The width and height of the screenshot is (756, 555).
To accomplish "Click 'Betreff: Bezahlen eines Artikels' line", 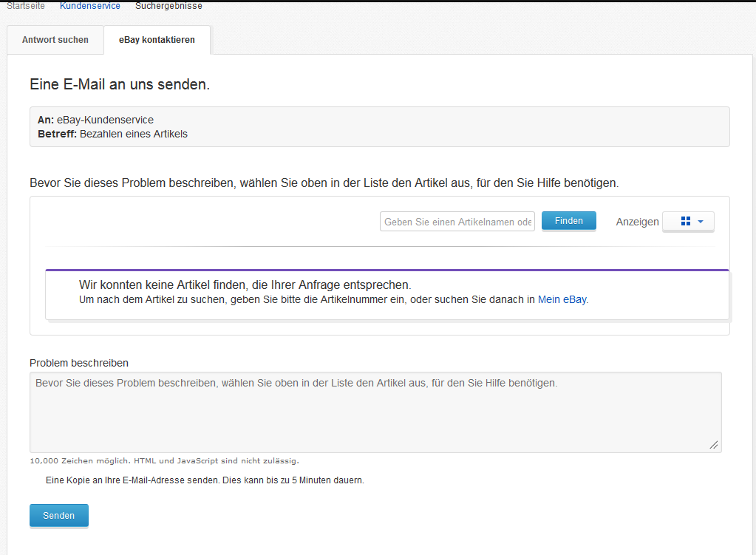I will pos(113,134).
